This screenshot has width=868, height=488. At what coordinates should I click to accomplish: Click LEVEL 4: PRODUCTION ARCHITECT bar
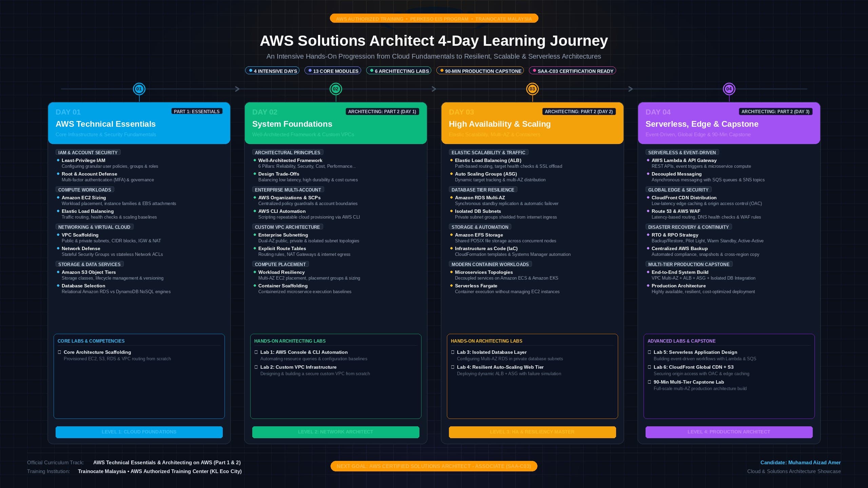click(x=729, y=432)
